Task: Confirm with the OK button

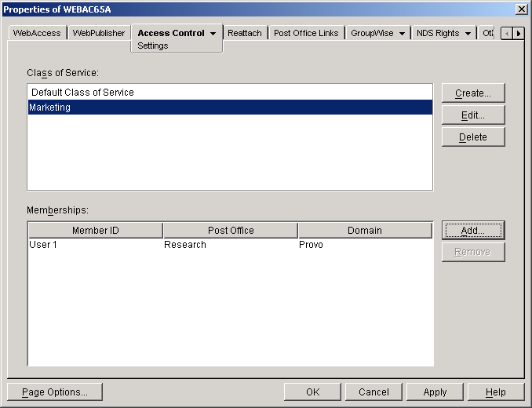Action: [x=312, y=392]
